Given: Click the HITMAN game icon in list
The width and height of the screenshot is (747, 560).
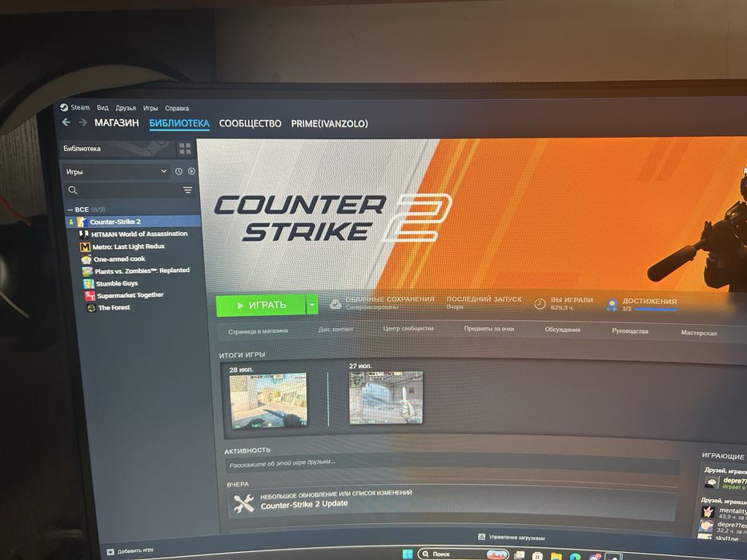Looking at the screenshot, I should [x=84, y=234].
